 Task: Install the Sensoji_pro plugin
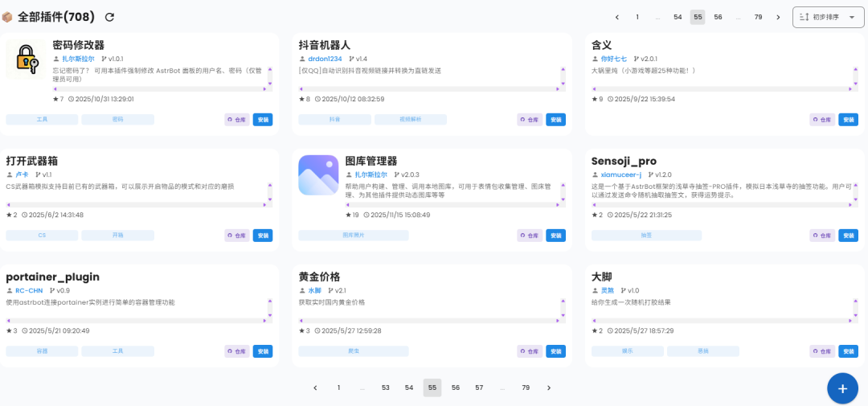[x=848, y=236]
